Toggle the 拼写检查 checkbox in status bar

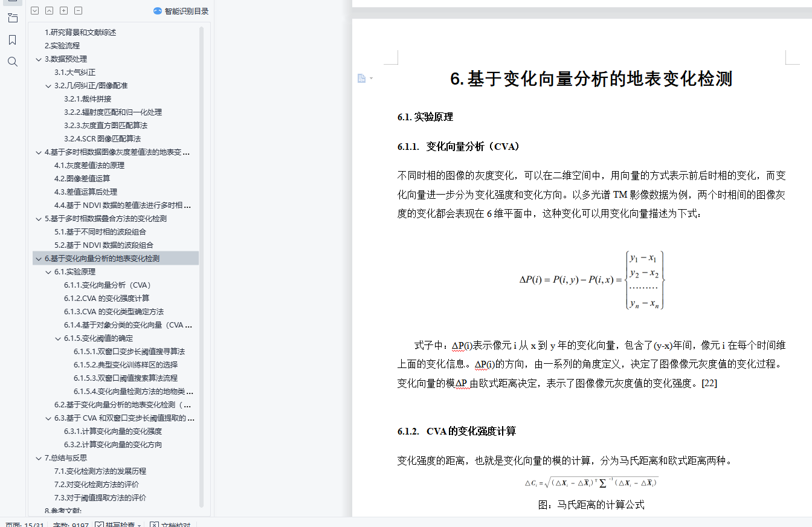[100, 526]
